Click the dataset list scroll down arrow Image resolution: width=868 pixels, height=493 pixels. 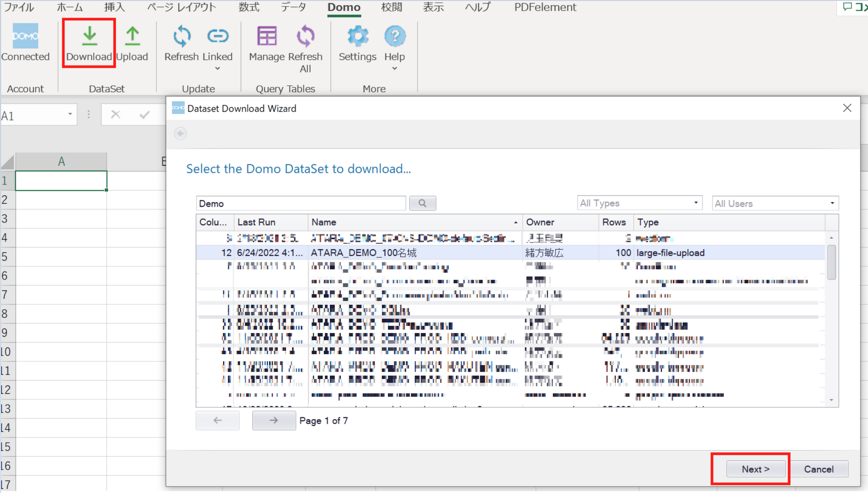tap(831, 399)
